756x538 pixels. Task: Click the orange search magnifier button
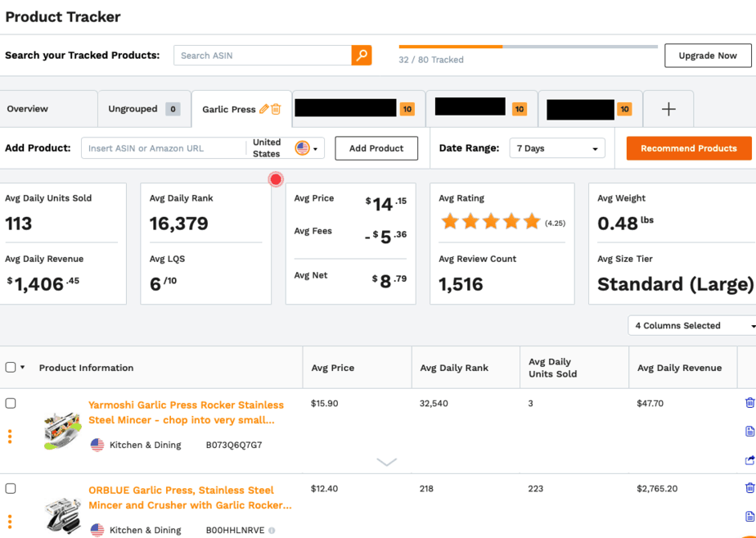(362, 56)
